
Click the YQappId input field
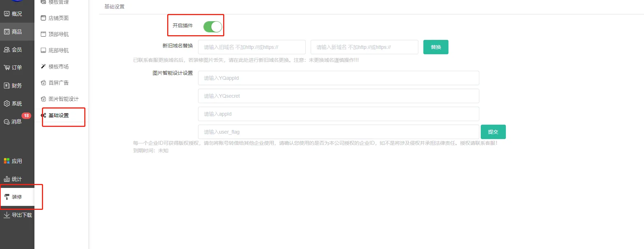tap(338, 78)
